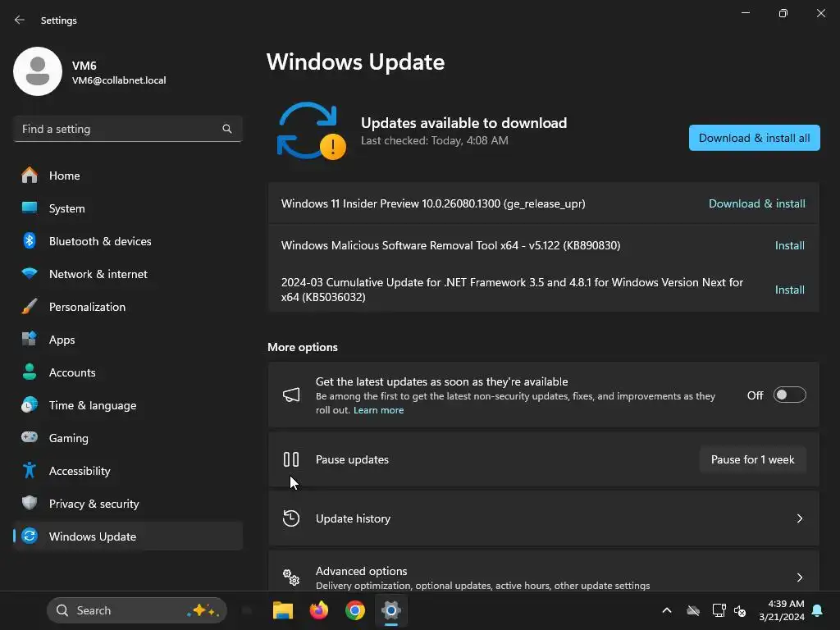Click the history clock icon by Update history
The height and width of the screenshot is (630, 840).
(291, 518)
